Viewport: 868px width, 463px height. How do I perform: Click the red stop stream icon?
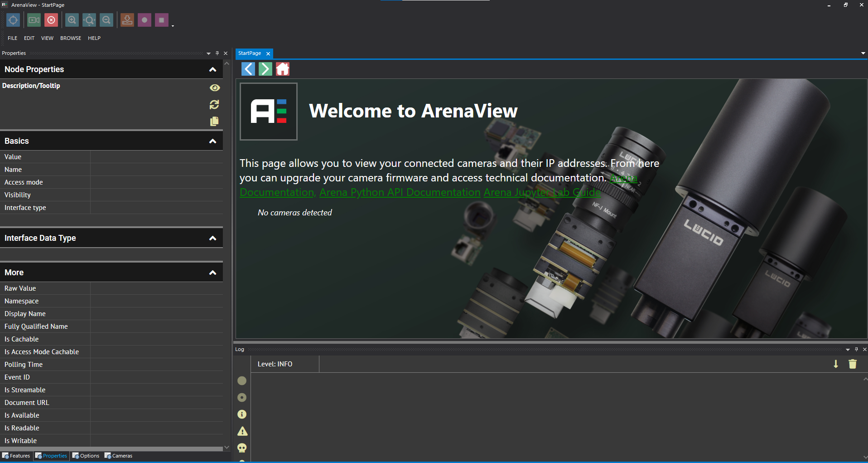(51, 20)
